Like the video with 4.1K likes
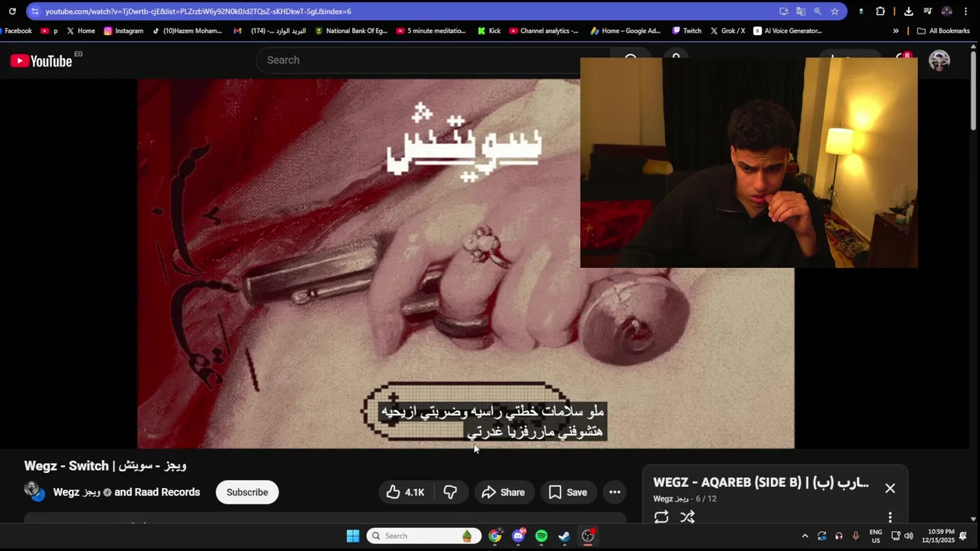 pyautogui.click(x=405, y=492)
